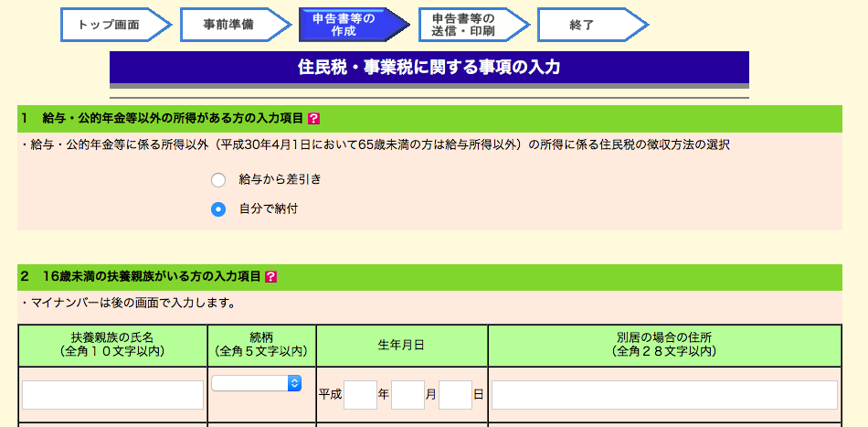Open help icon for section 2 dependents under 16
Screen dimensions: 868x427
coord(270,276)
